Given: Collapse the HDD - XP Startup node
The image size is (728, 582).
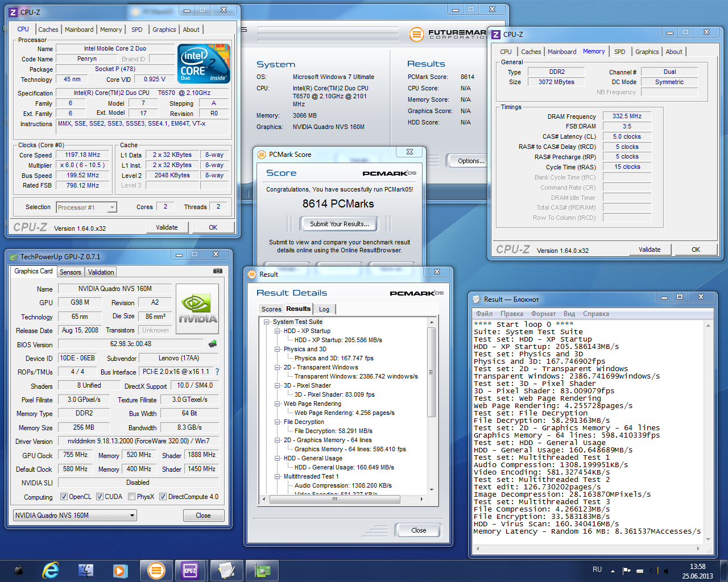Looking at the screenshot, I should [277, 331].
